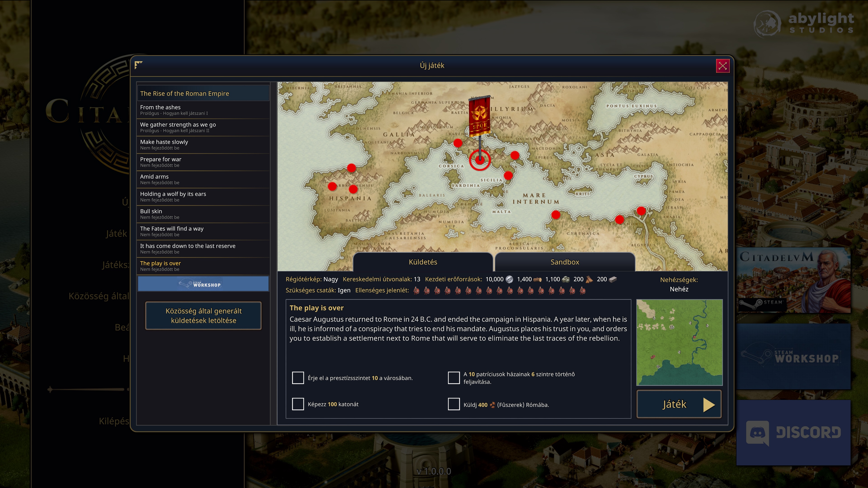The width and height of the screenshot is (868, 488).
Task: Click the spices icon in objective
Action: click(x=492, y=405)
